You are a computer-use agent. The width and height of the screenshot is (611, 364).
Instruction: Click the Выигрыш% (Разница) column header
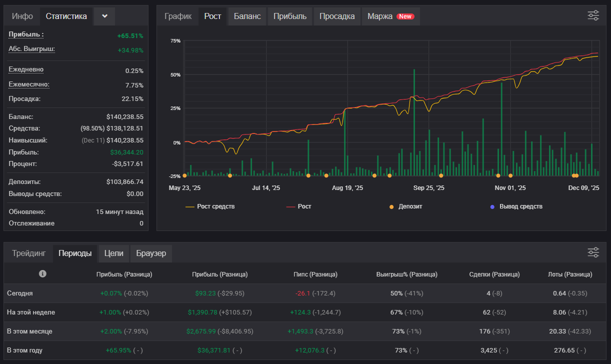(x=406, y=274)
